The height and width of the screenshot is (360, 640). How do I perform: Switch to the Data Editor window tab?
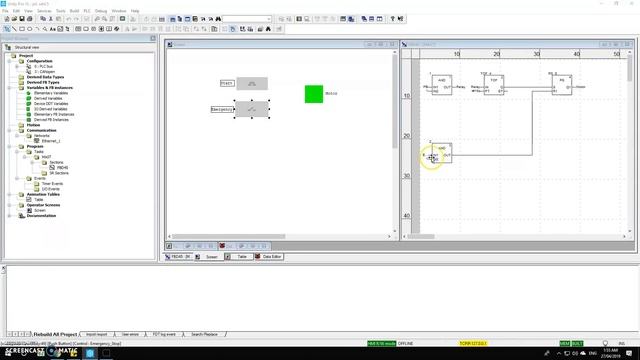click(x=269, y=257)
